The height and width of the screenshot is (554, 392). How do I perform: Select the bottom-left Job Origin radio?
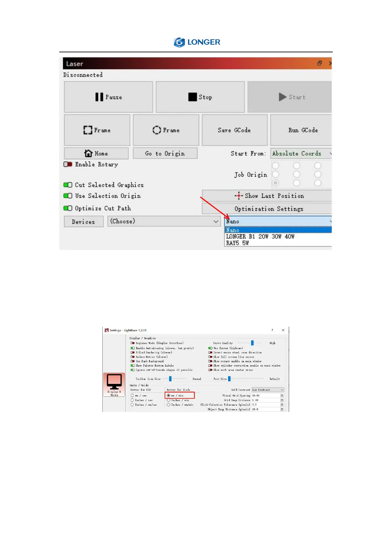tap(275, 183)
